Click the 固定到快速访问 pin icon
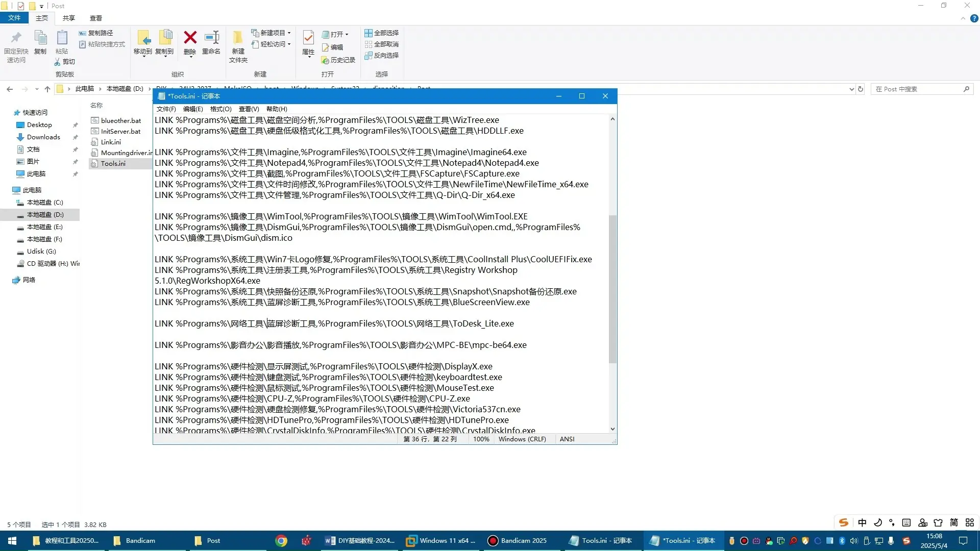980x551 pixels. 16,38
